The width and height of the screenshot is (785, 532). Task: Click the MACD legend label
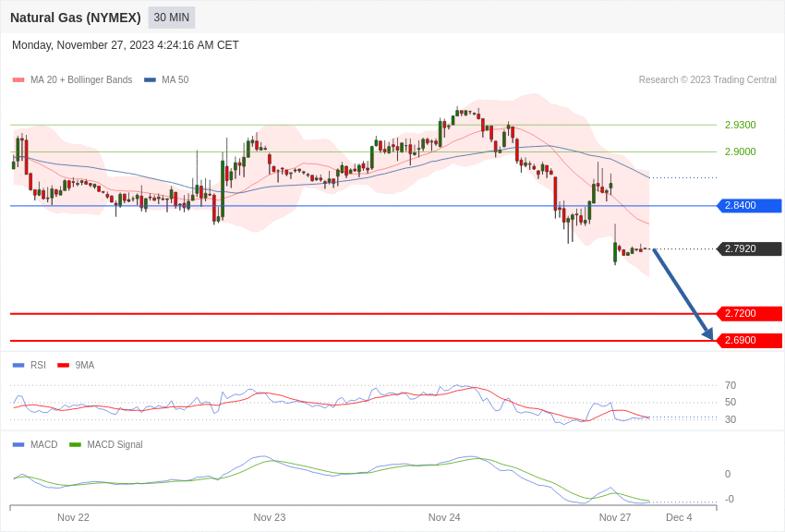point(44,444)
